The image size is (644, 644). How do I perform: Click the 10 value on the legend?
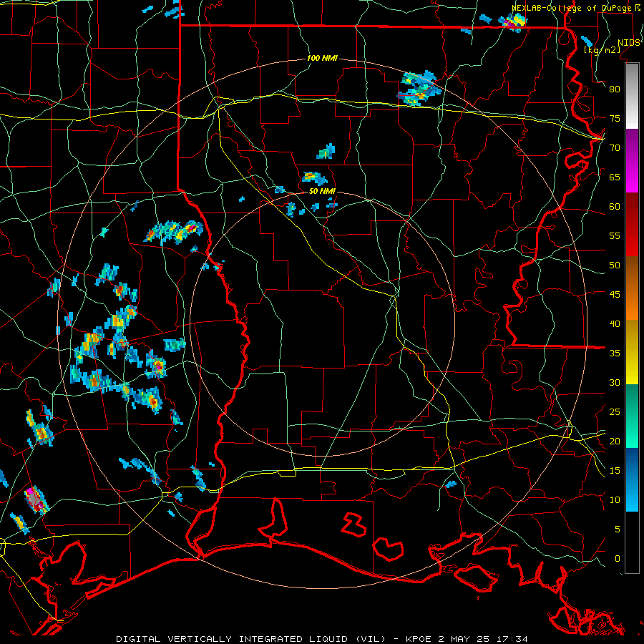tap(615, 500)
